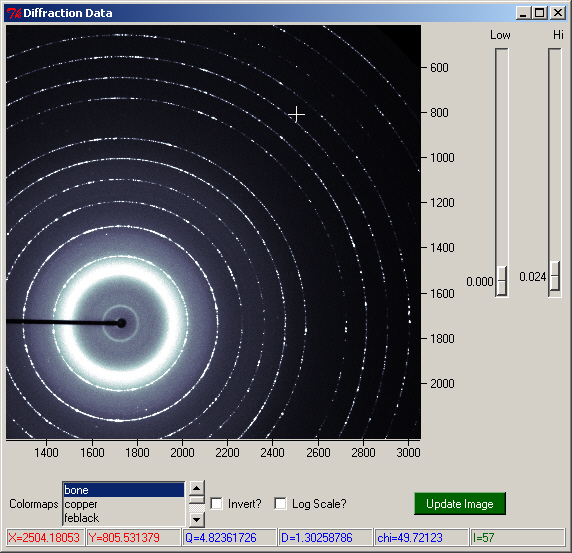Select the bone colormap

point(124,490)
